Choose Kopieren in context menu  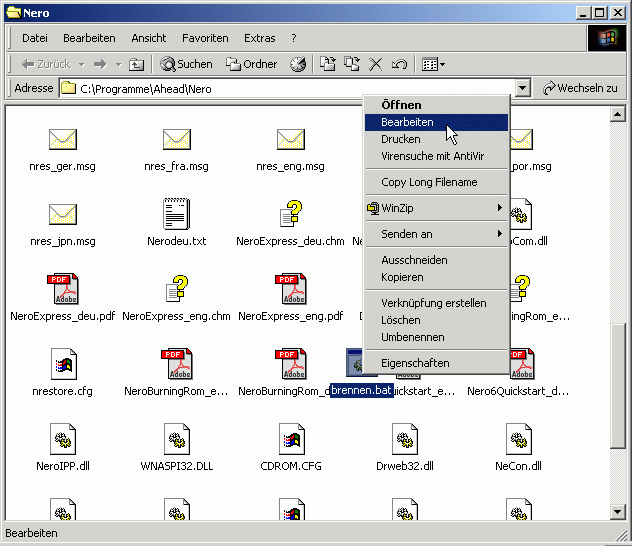point(436,277)
